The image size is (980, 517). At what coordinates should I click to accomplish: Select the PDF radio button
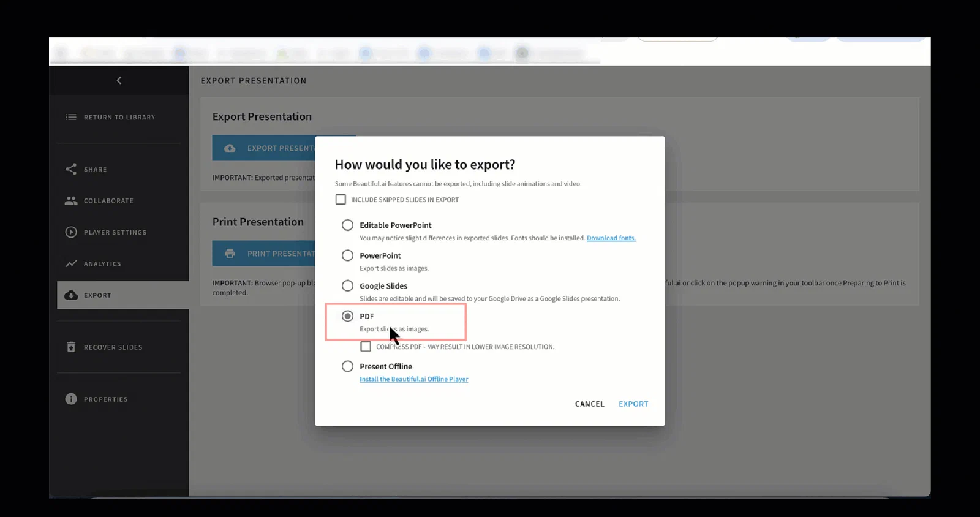[x=347, y=316]
